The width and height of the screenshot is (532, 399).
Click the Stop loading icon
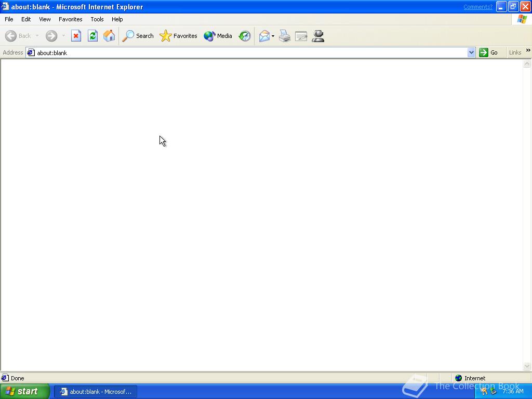76,36
